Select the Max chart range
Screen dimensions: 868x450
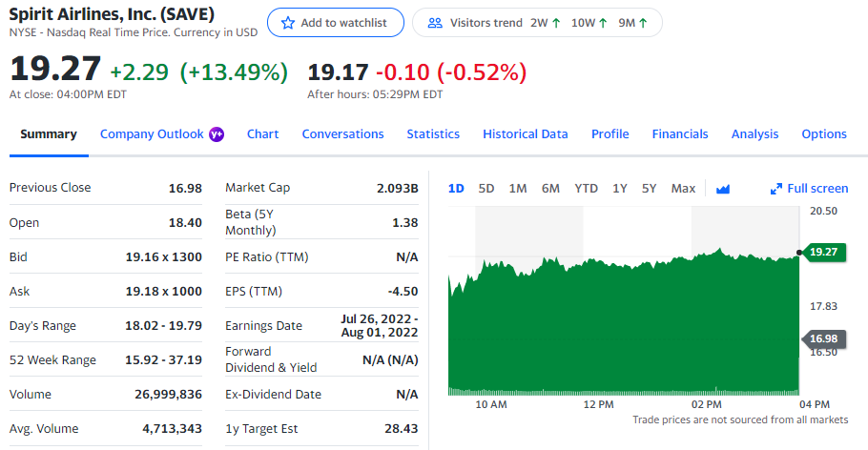coord(683,189)
